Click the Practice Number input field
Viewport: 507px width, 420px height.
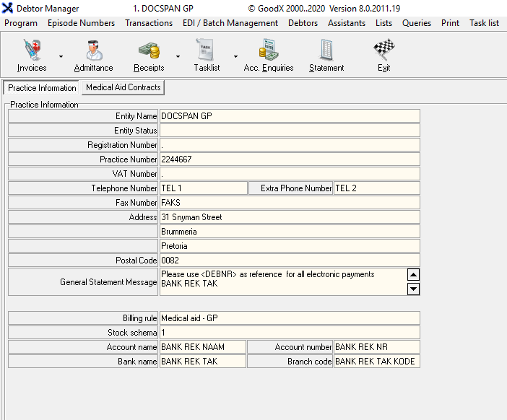289,159
